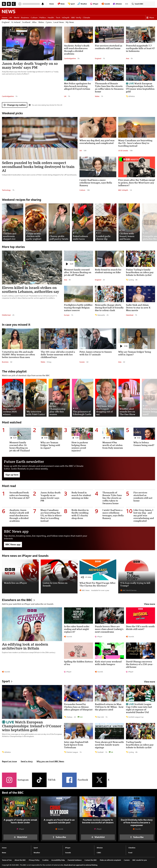Click View more in the Sport section
Viewport: 157px width, 868px height.
point(150,682)
